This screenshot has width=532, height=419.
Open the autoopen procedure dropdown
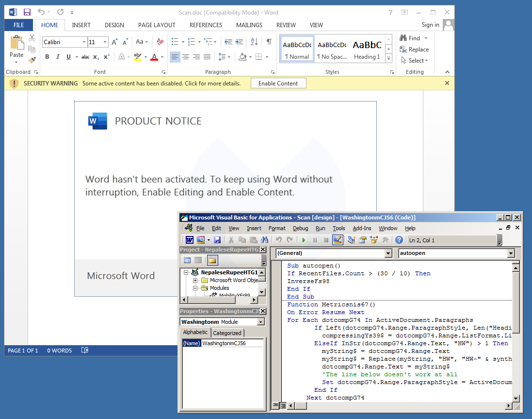click(511, 253)
